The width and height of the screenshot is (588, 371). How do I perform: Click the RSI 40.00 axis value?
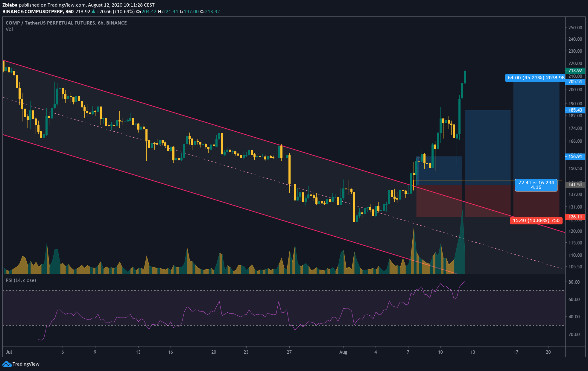pyautogui.click(x=574, y=317)
